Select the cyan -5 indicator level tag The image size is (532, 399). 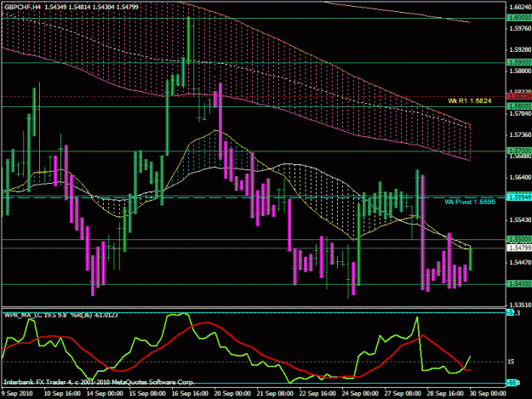(x=511, y=312)
